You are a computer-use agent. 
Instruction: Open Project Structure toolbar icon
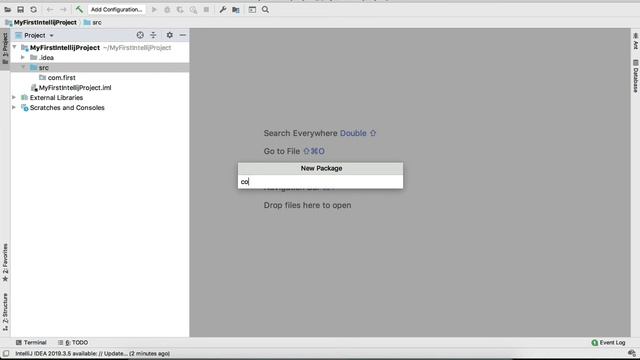pos(236,9)
